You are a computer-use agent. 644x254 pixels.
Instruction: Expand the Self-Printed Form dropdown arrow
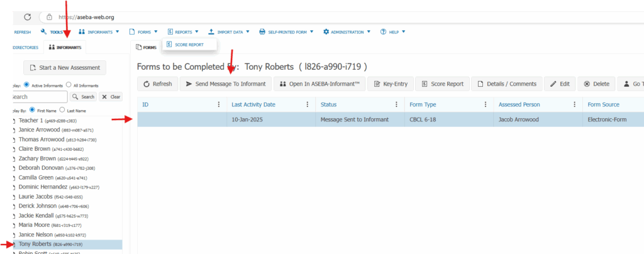pyautogui.click(x=312, y=31)
